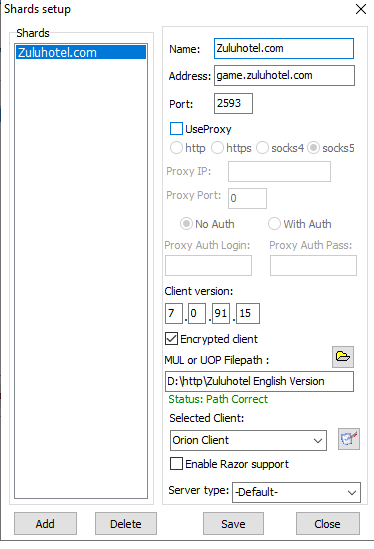The height and width of the screenshot is (549, 374).
Task: Enable the UseProxy checkbox
Action: point(176,128)
